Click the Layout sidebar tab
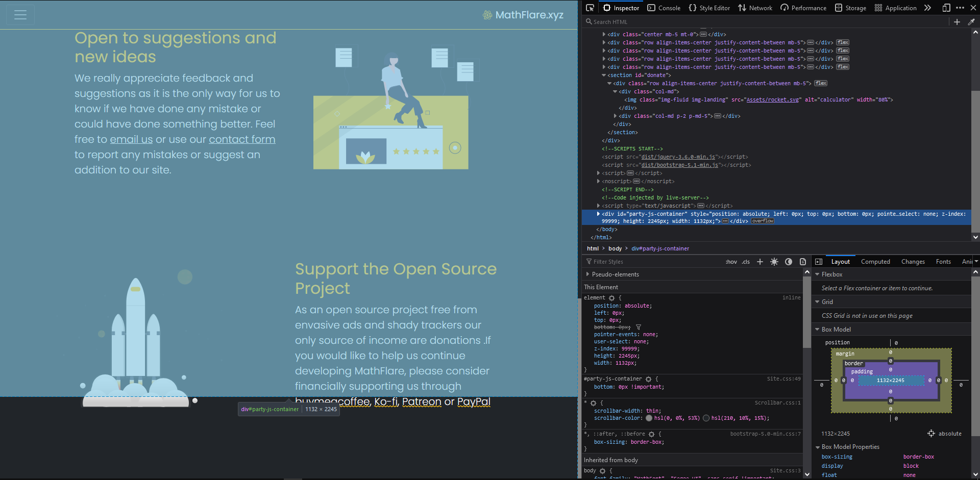 click(x=840, y=262)
